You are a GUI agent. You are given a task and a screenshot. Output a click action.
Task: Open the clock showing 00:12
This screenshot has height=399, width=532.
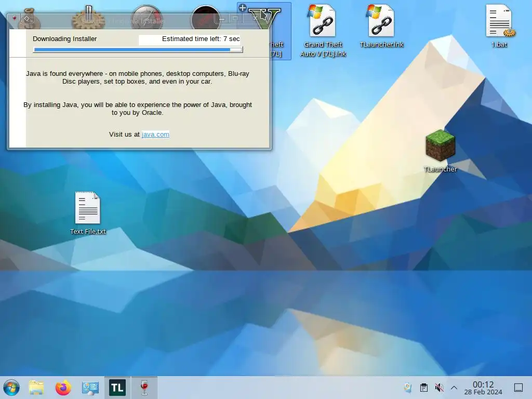483,388
